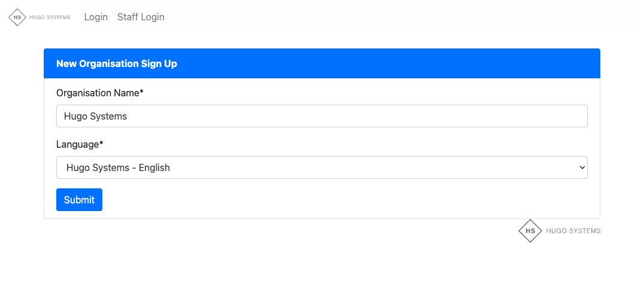Click the Language field label
Screen dimensions: 644x296
[x=78, y=144]
